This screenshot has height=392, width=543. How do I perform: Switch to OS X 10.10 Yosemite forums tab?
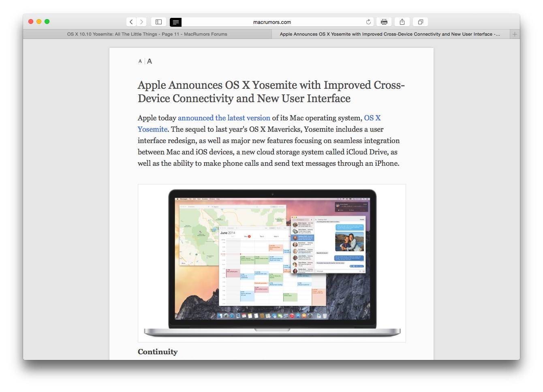[147, 34]
